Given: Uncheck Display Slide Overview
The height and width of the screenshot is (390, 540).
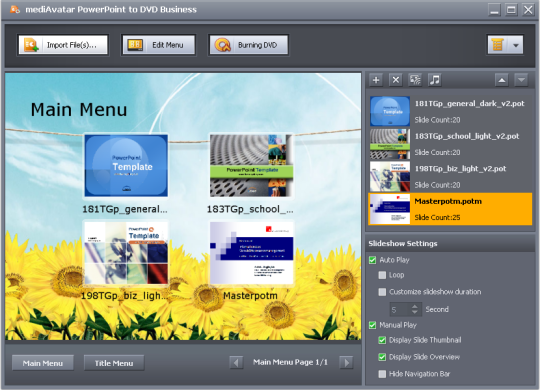Looking at the screenshot, I should [x=382, y=357].
